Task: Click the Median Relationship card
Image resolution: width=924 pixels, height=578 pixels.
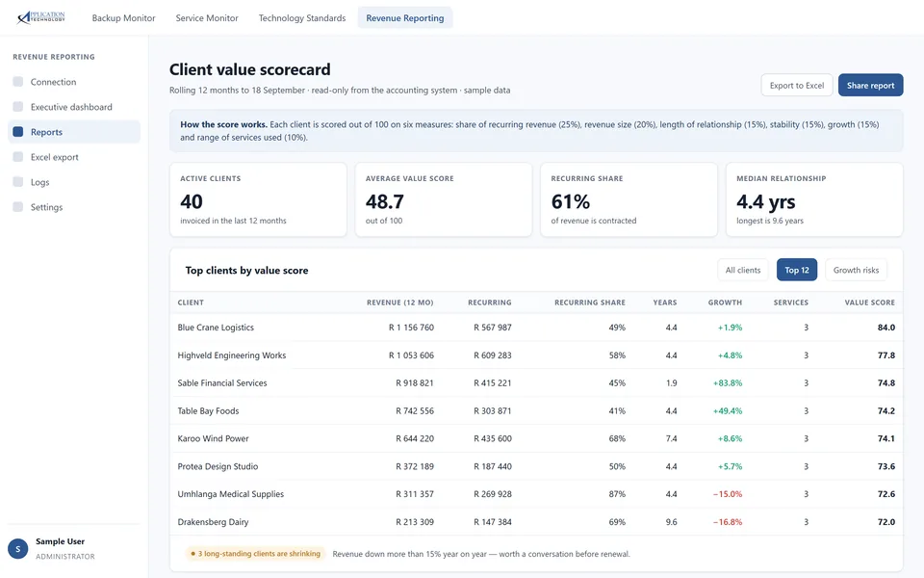Action: click(x=814, y=199)
